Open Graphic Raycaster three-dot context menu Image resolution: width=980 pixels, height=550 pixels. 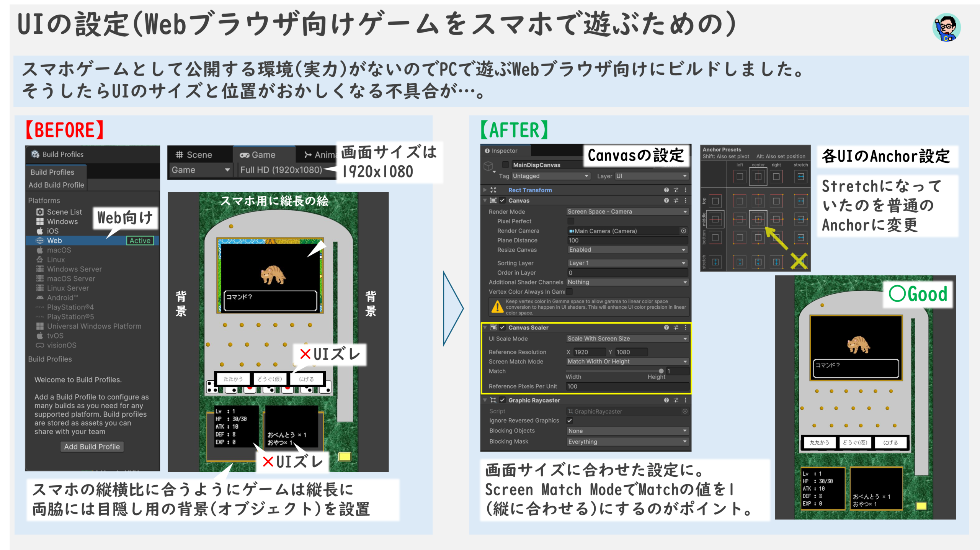click(x=685, y=400)
